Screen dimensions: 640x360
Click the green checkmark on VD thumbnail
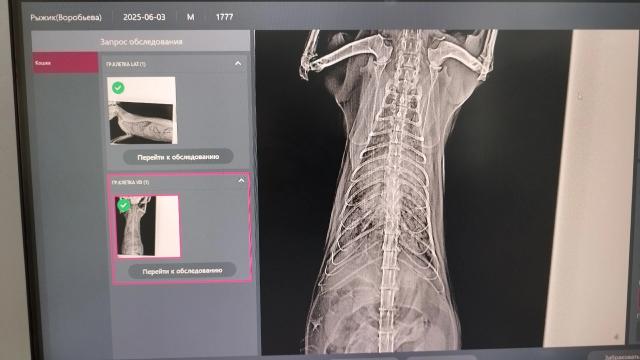pyautogui.click(x=123, y=205)
